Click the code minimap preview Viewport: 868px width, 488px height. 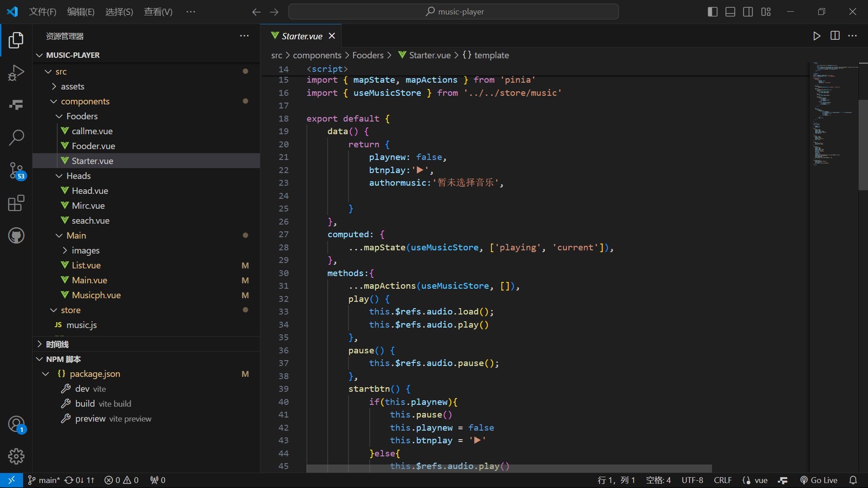click(x=834, y=114)
